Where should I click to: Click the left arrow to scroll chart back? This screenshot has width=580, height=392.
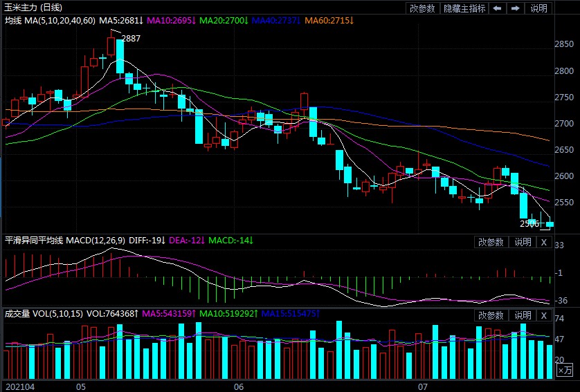point(497,8)
